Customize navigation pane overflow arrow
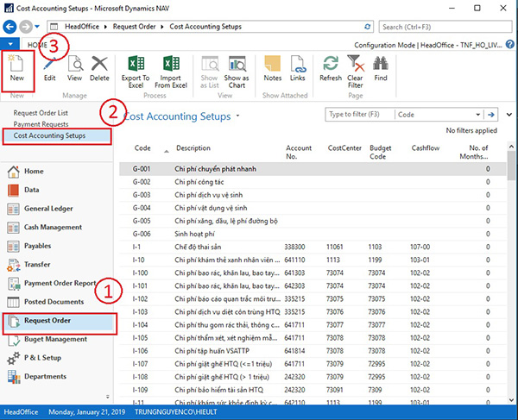 coord(108,396)
